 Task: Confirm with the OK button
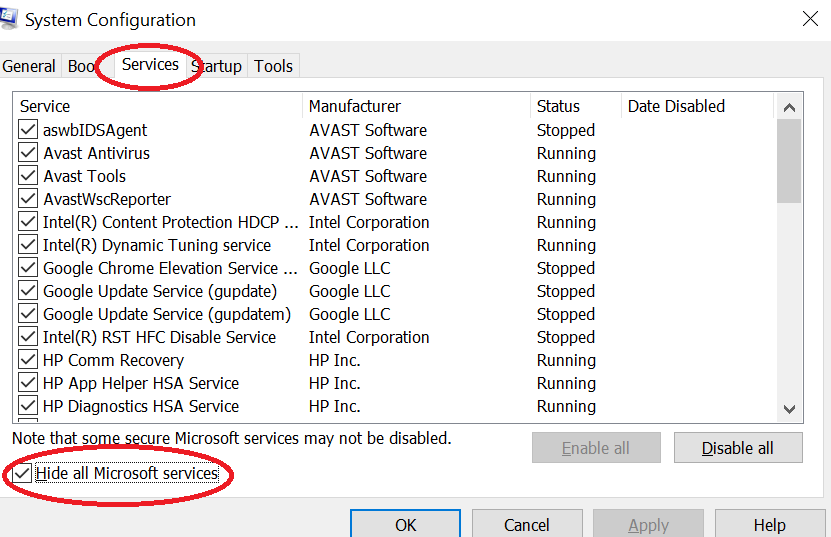[405, 525]
